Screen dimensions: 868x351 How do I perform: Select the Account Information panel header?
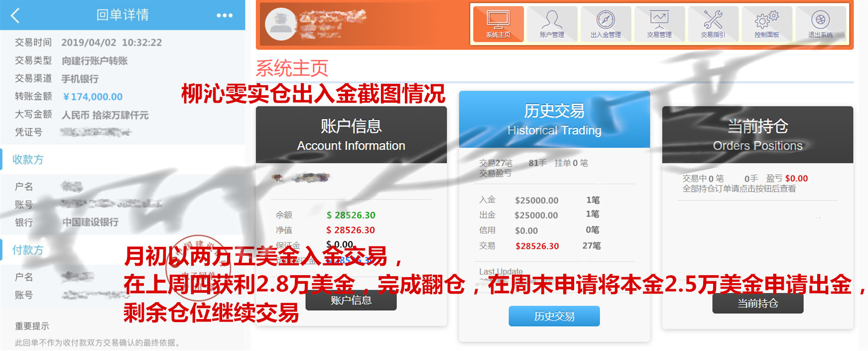pos(351,135)
